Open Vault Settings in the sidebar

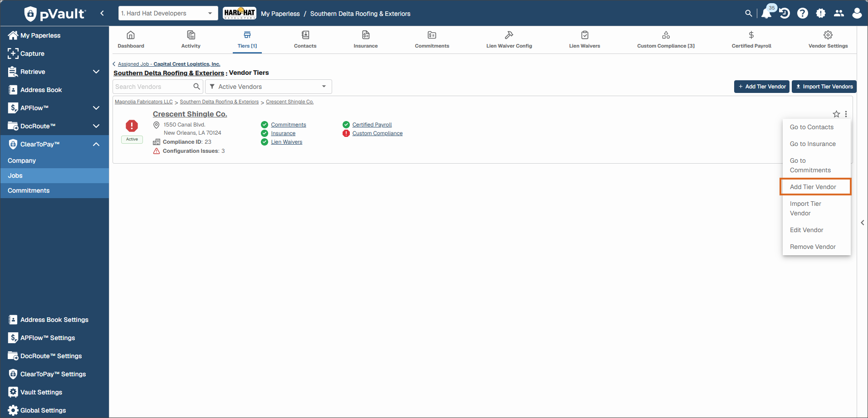click(54, 392)
